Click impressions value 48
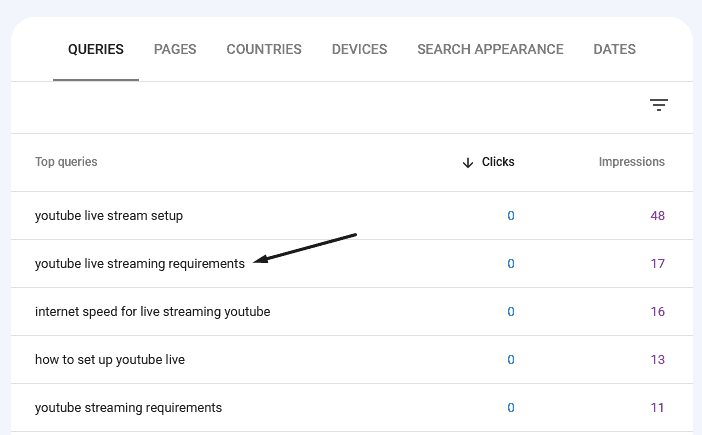Viewport: 702px width, 435px height. 657,216
